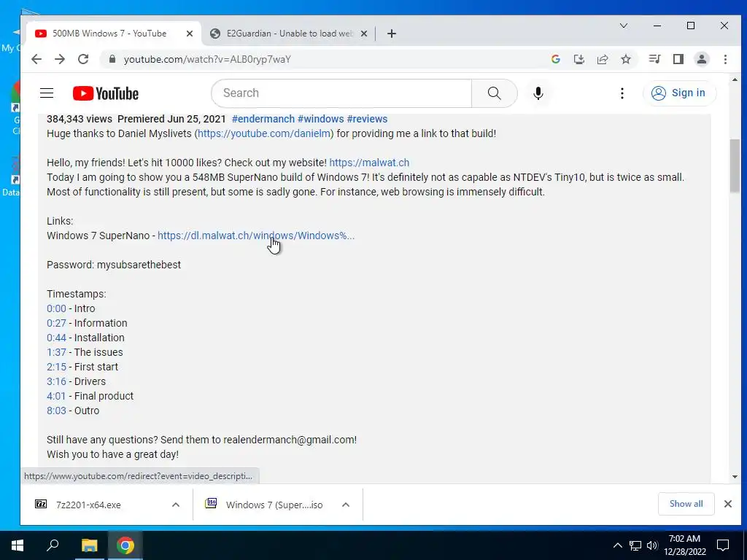Click into YouTube Search field
This screenshot has height=560, width=747.
pos(341,93)
